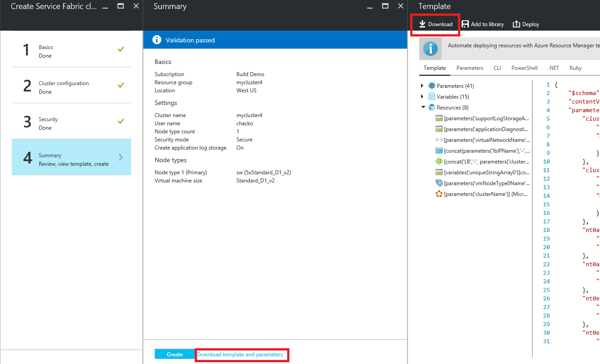This screenshot has height=364, width=600.
Task: Click the Basics step green checkmark
Action: click(x=120, y=49)
